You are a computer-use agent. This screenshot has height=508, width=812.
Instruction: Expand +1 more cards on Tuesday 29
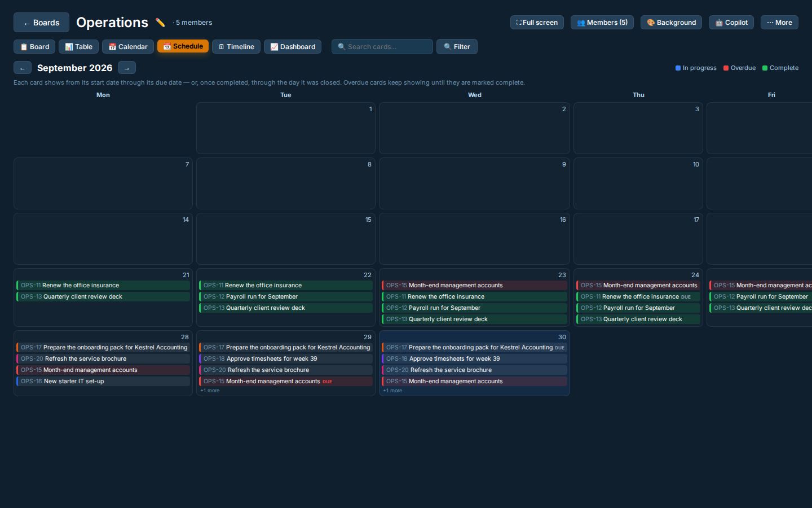210,391
